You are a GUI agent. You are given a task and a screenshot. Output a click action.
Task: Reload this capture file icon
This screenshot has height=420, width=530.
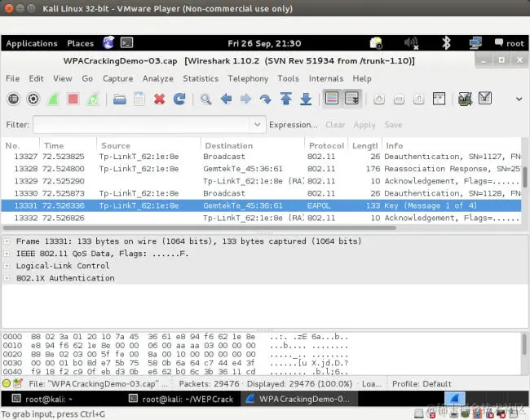tap(179, 99)
